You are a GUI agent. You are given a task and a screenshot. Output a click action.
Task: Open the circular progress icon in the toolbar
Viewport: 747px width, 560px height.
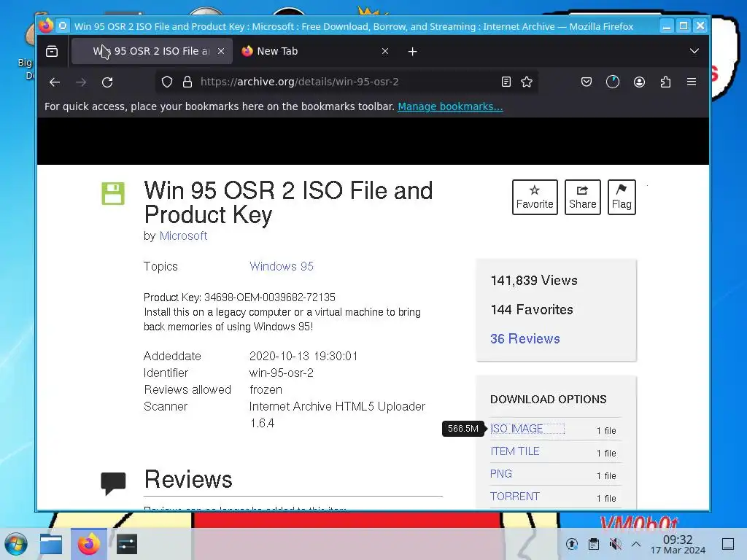tap(613, 82)
